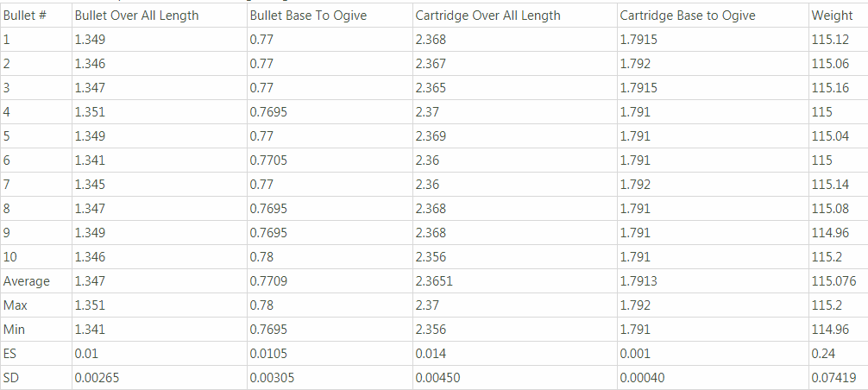This screenshot has width=868, height=390.
Task: Select the 'Min' row label cell
Action: [35, 330]
